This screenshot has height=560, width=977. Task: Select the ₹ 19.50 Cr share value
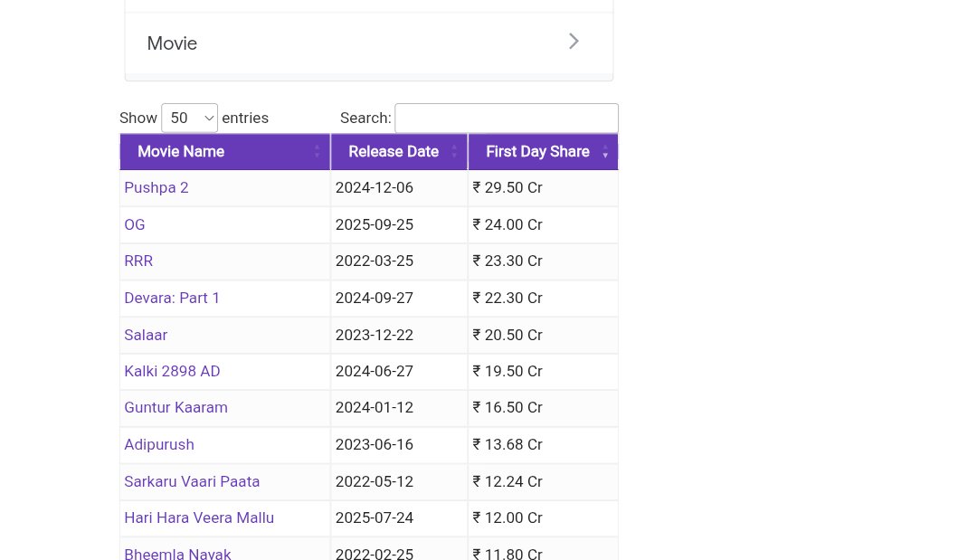click(507, 371)
